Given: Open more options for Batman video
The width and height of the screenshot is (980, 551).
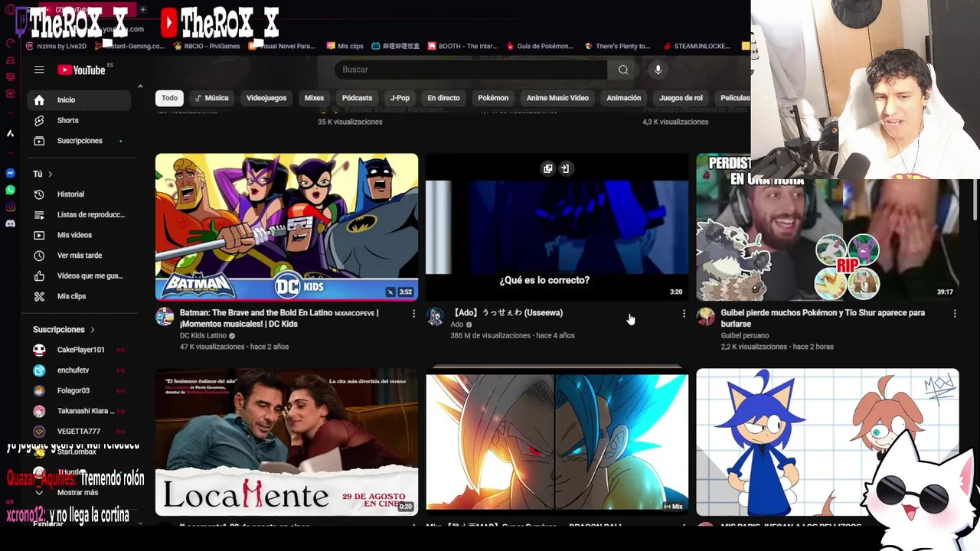Looking at the screenshot, I should [413, 314].
